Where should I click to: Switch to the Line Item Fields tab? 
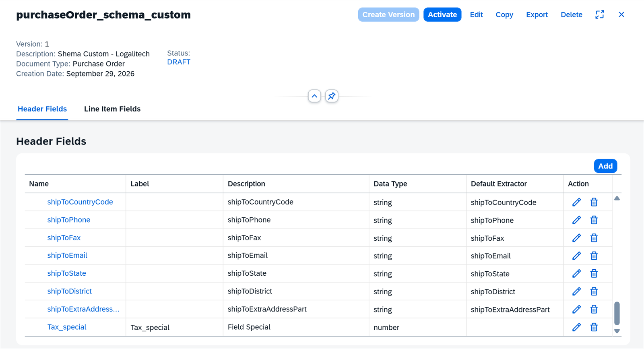(112, 109)
